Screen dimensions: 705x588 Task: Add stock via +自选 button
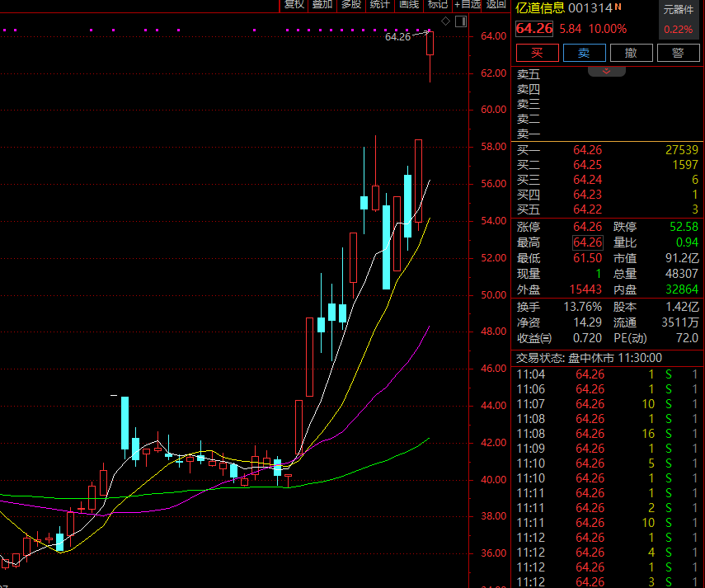tap(468, 5)
